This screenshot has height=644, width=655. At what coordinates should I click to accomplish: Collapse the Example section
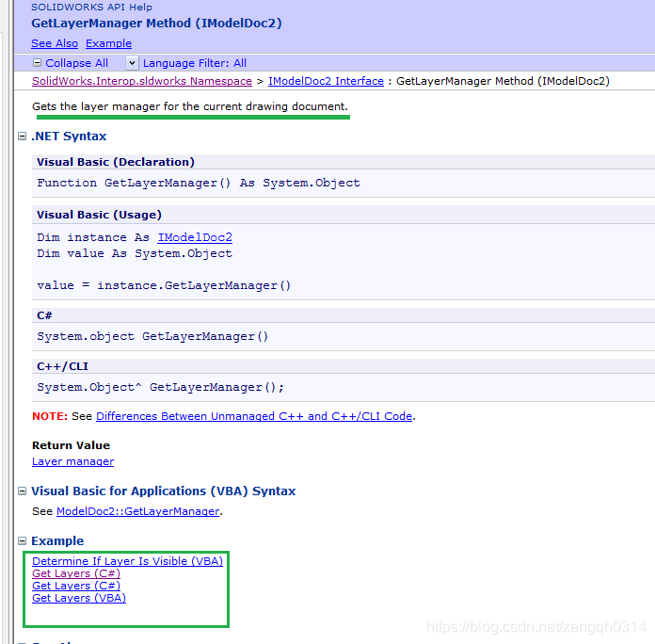[23, 541]
